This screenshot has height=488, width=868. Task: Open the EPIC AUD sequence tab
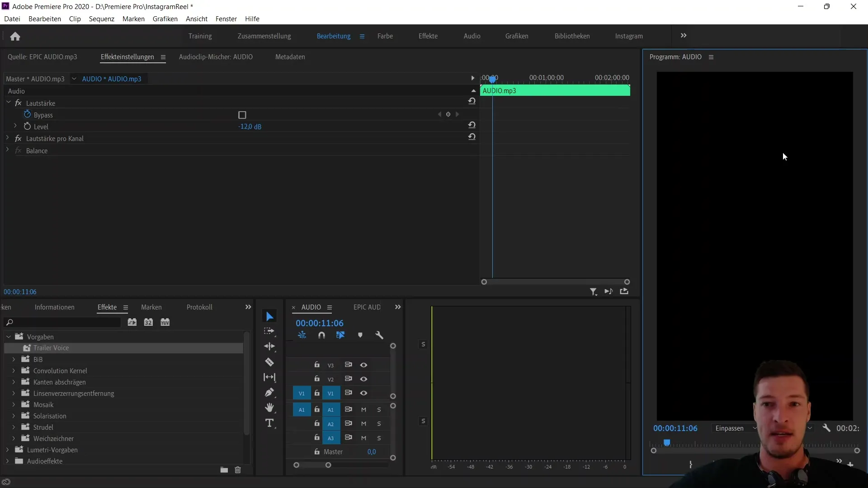pyautogui.click(x=367, y=307)
